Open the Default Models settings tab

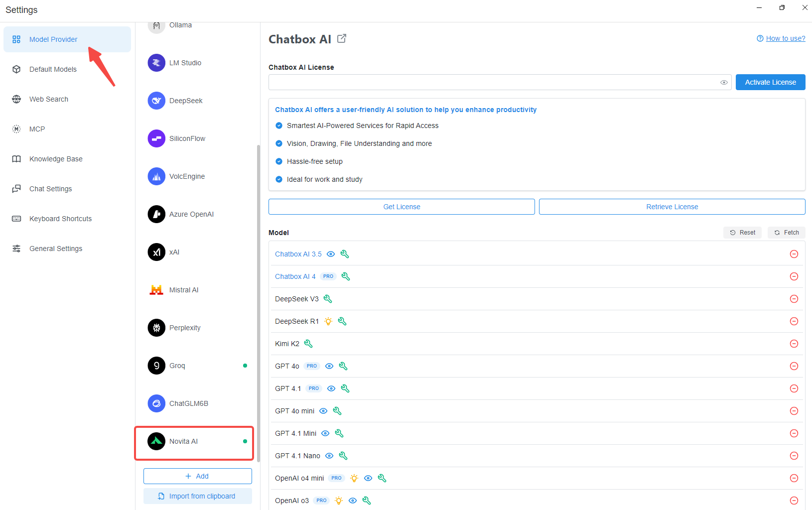coord(67,69)
